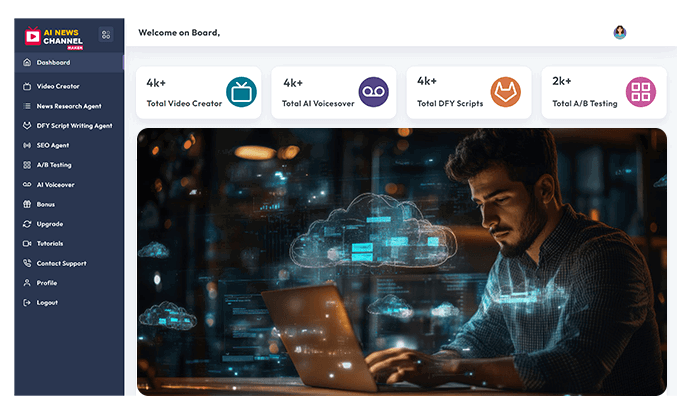Select DFY Script Writing Agent menu item
The image size is (677, 413).
click(74, 126)
